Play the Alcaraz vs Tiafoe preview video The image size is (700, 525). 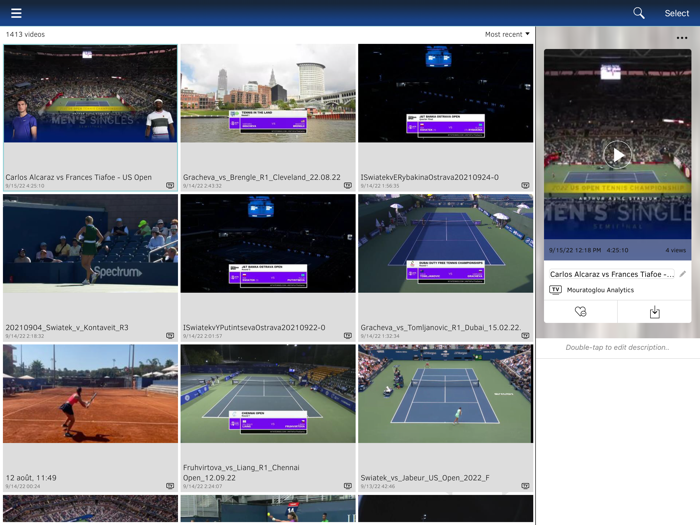point(617,154)
